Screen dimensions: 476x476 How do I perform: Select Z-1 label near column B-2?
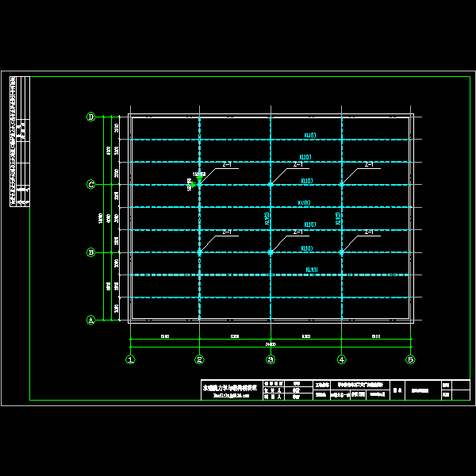227,232
